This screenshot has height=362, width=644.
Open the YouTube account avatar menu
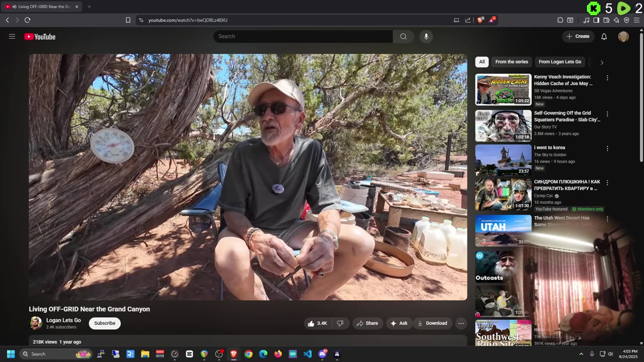[623, 36]
